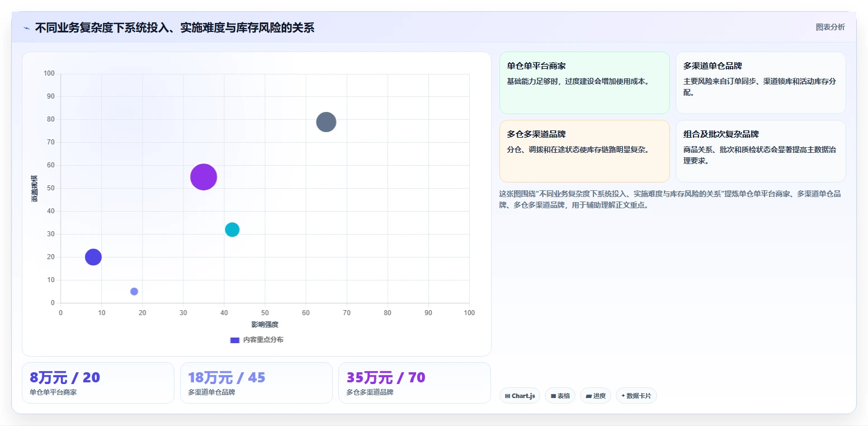Image resolution: width=868 pixels, height=426 pixels.
Task: Select the large purple bubble on the chart
Action: coord(204,177)
